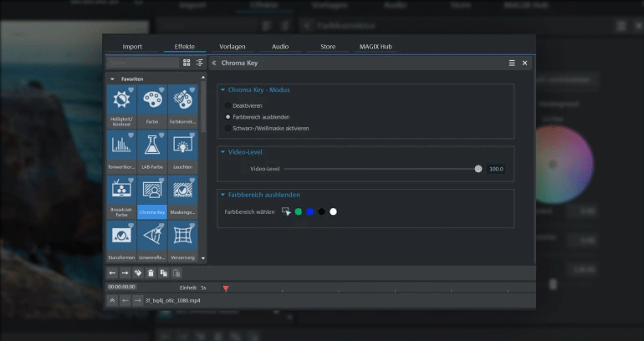The width and height of the screenshot is (644, 341).
Task: Open the Verzerrung distortion effect
Action: tap(181, 236)
